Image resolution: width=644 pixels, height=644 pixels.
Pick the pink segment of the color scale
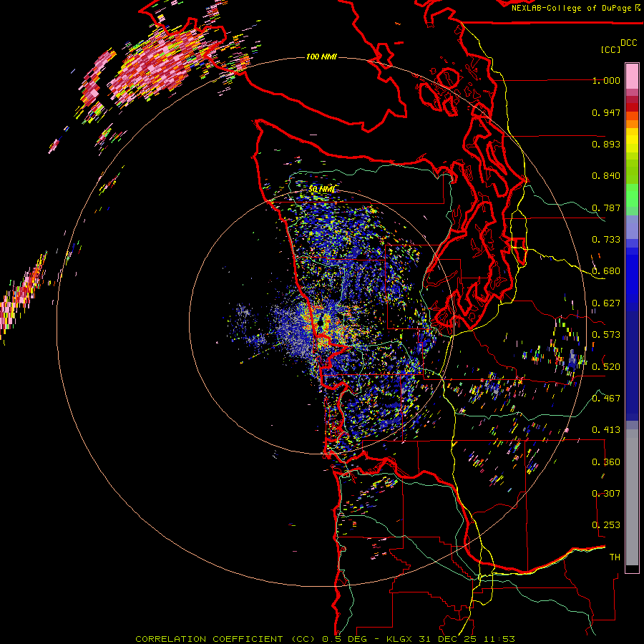point(632,77)
